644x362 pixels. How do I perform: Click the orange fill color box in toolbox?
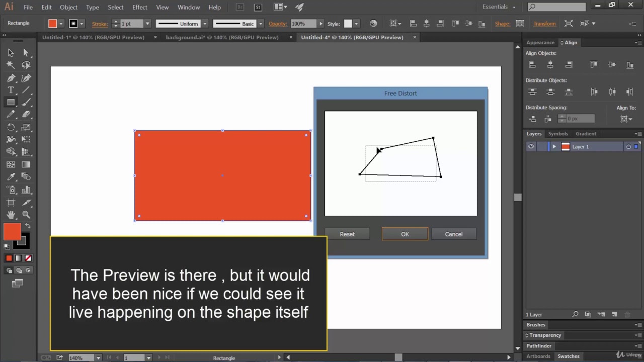(12, 232)
